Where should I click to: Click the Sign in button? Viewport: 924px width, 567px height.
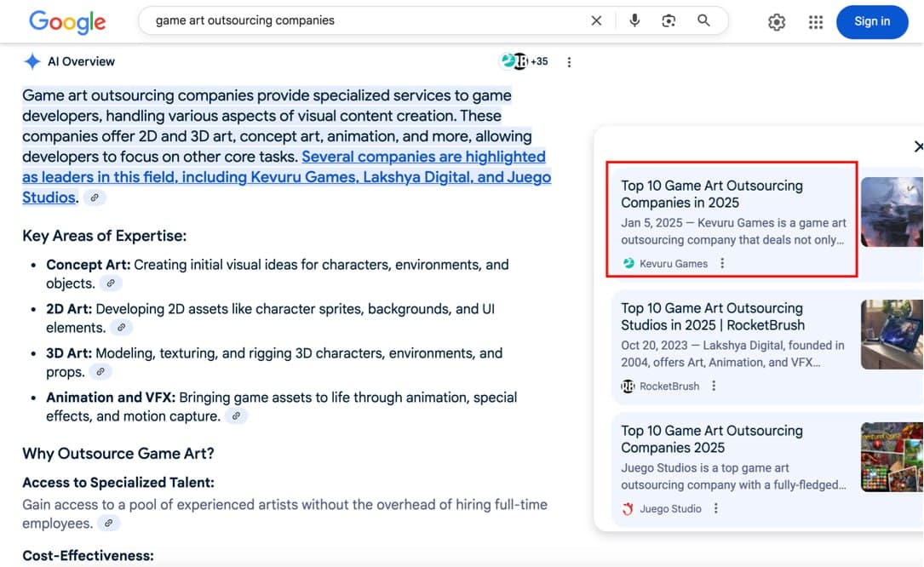[x=872, y=22]
